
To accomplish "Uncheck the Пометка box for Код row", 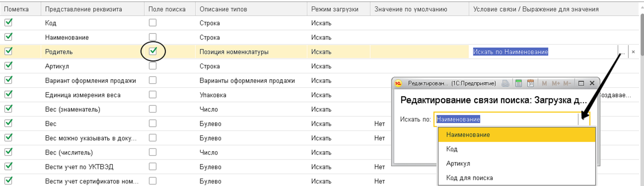I will tap(8, 23).
